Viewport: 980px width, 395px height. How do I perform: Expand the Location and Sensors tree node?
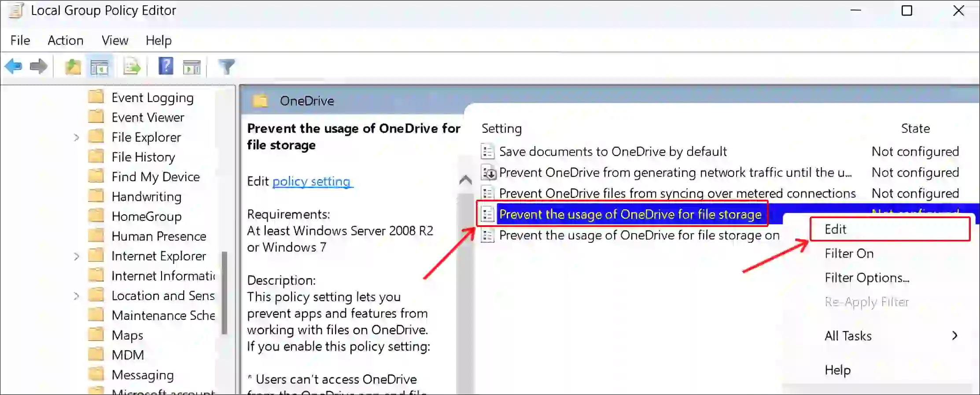(76, 296)
